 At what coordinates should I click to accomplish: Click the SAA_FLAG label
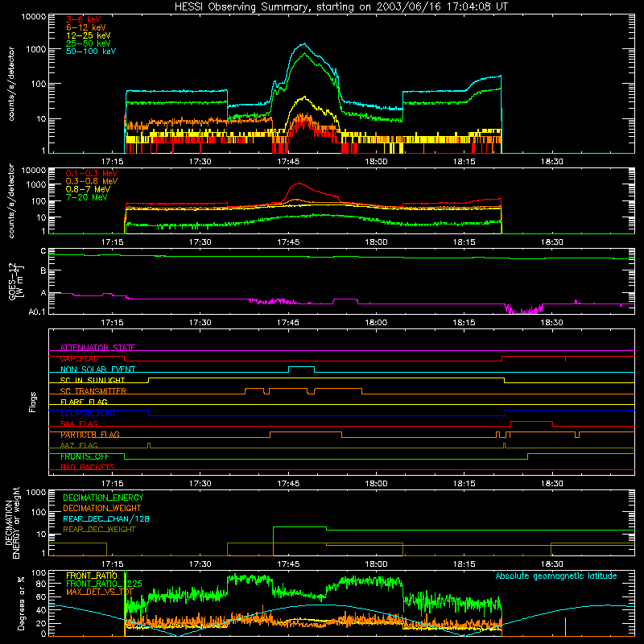click(x=79, y=423)
